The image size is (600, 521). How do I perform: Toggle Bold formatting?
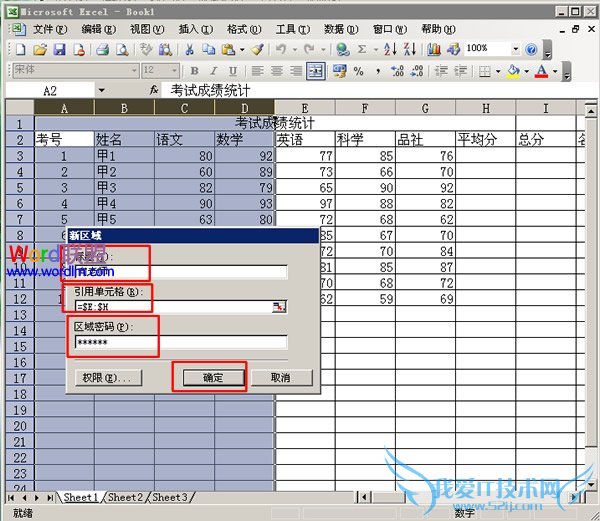pyautogui.click(x=195, y=71)
